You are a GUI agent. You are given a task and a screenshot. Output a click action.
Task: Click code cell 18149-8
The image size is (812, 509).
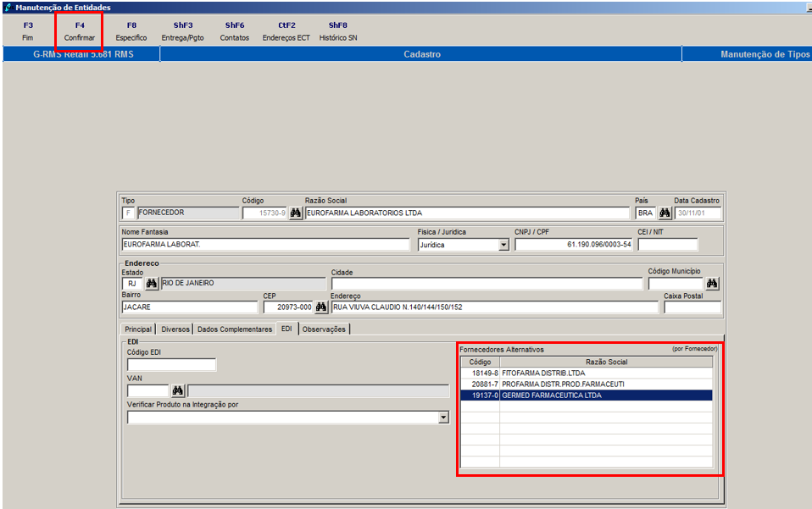coord(480,373)
